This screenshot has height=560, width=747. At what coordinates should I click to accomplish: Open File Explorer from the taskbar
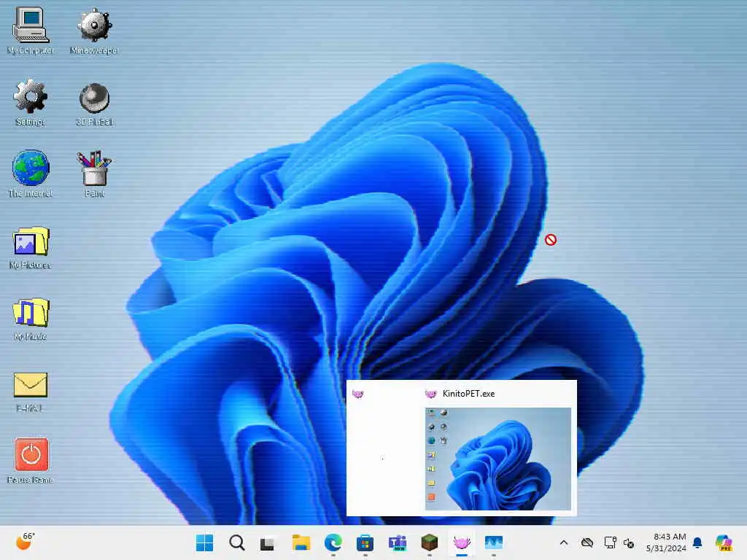pyautogui.click(x=301, y=542)
